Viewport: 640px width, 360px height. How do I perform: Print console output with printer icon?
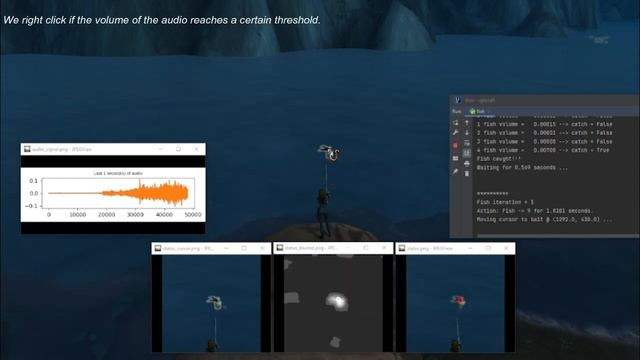tap(467, 164)
